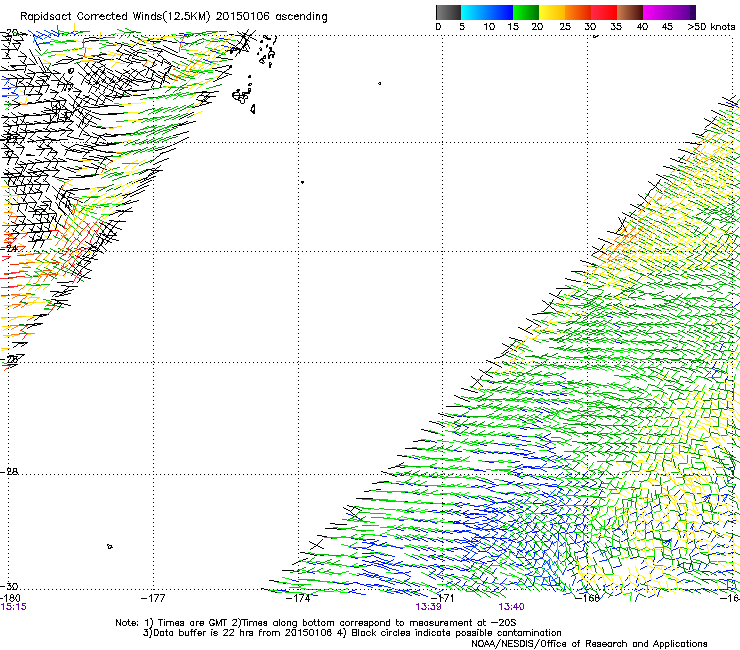Click the note line about GMT times
740x650 pixels.
315,623
